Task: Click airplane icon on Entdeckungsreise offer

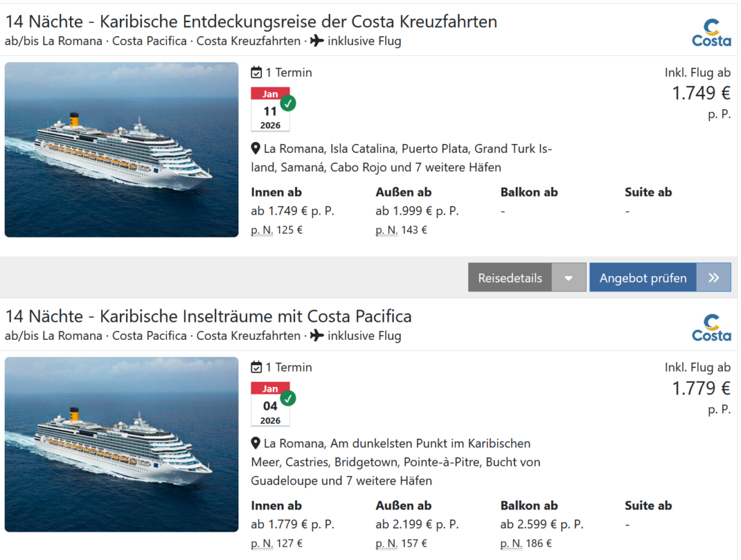Action: (317, 41)
